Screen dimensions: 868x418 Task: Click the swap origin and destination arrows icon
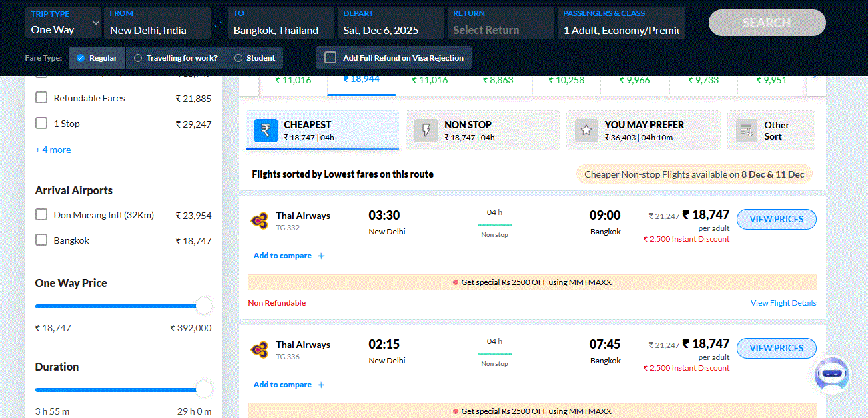(x=218, y=24)
